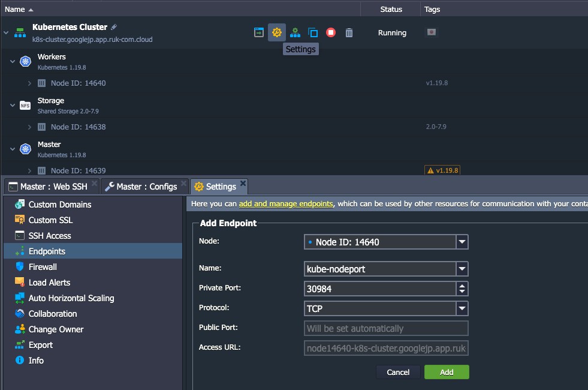Viewport: 588px width, 390px height.
Task: Collapse the Master layer
Action: coord(13,149)
